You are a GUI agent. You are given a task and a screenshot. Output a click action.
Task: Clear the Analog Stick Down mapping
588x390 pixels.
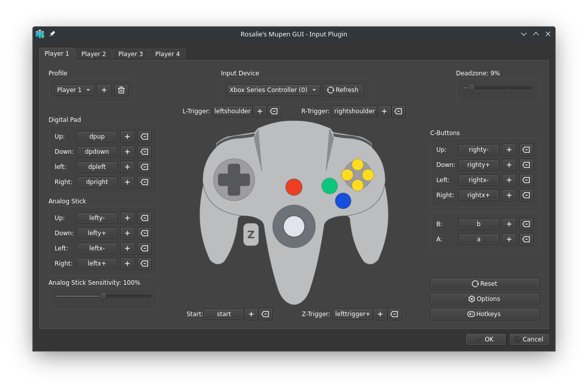coord(145,233)
